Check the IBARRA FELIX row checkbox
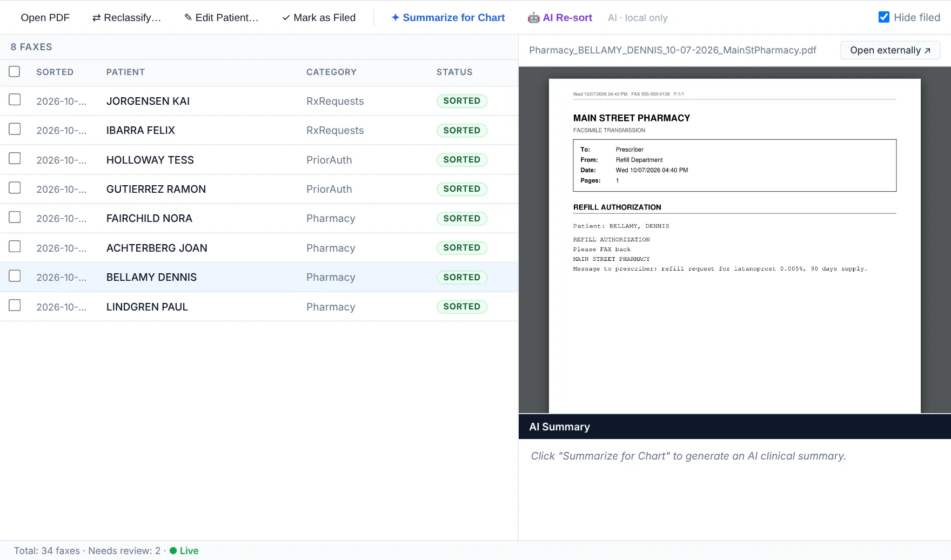 click(x=15, y=129)
